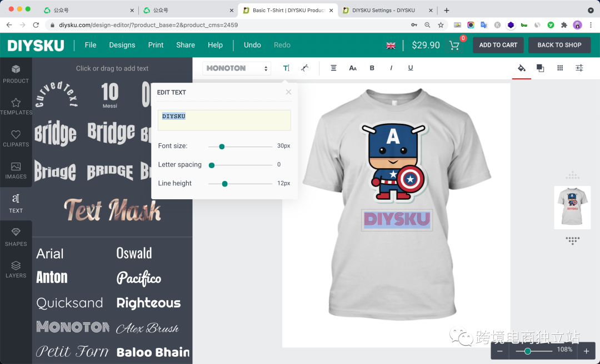The image size is (600, 364).
Task: Click the DIYSKU text input field
Action: tap(224, 120)
